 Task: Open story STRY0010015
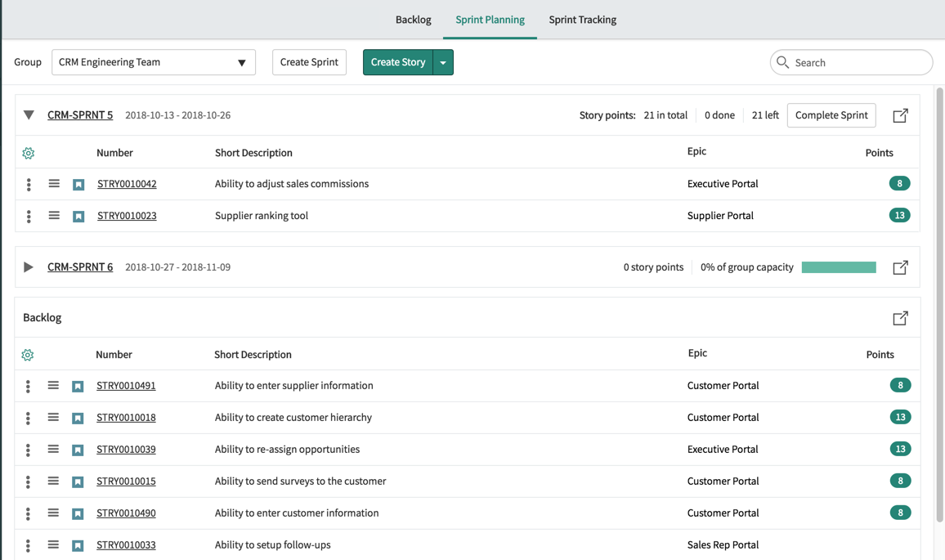pyautogui.click(x=126, y=482)
